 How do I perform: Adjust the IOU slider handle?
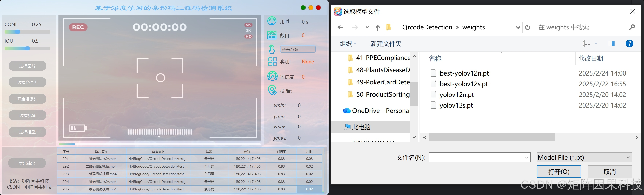click(x=28, y=48)
